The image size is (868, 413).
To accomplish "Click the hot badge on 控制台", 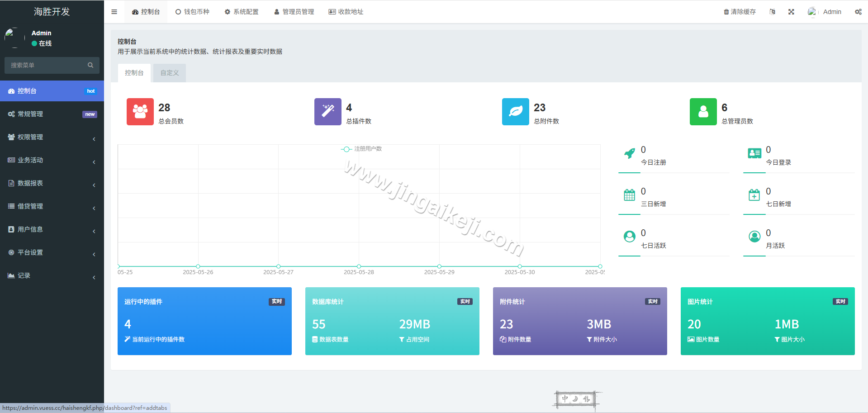I will (91, 90).
